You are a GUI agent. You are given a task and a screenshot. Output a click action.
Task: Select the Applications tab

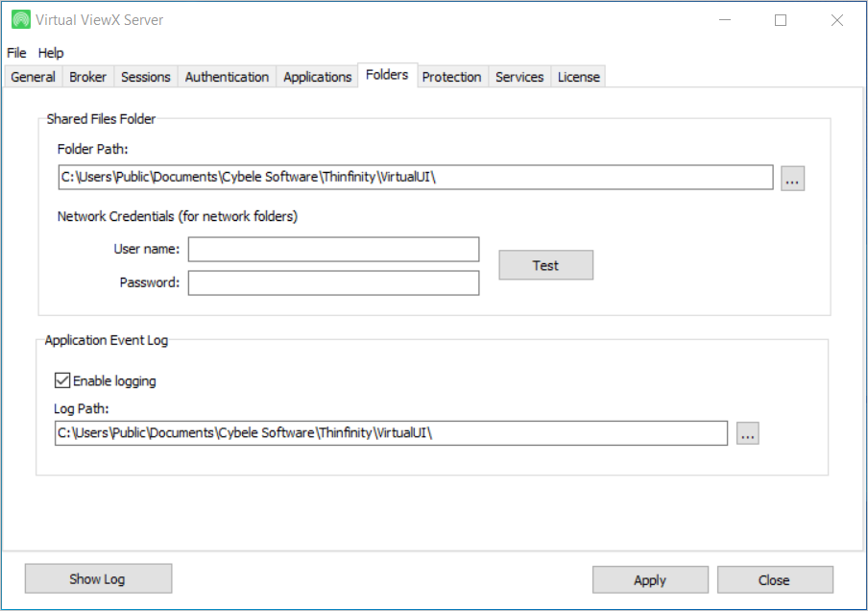[317, 77]
